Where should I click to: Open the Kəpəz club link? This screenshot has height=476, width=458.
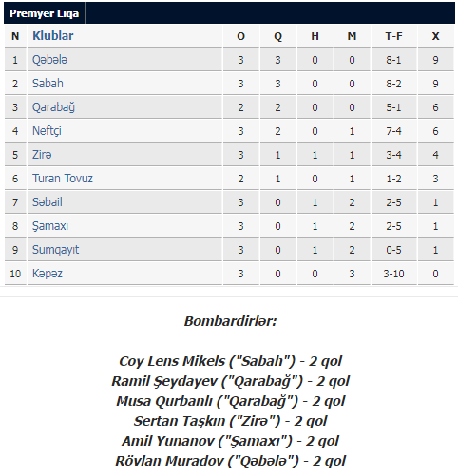click(x=48, y=274)
